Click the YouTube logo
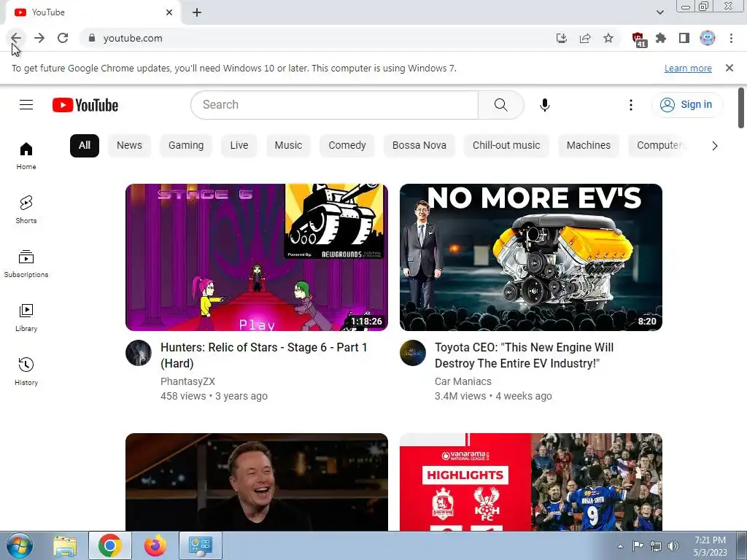 (85, 105)
